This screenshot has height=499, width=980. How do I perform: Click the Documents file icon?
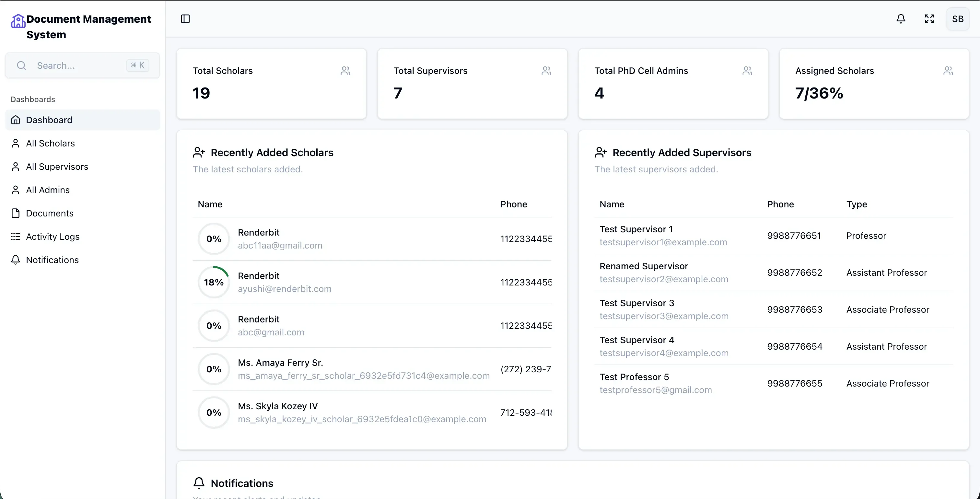point(16,213)
